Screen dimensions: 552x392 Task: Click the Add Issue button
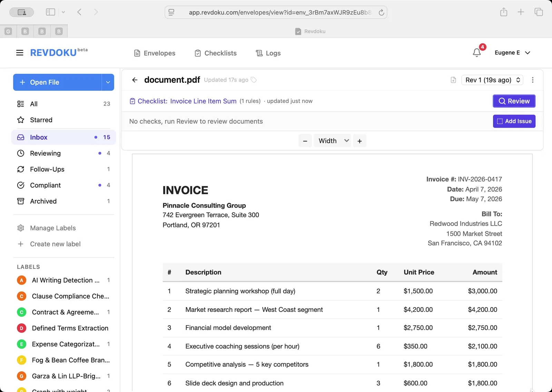click(514, 121)
